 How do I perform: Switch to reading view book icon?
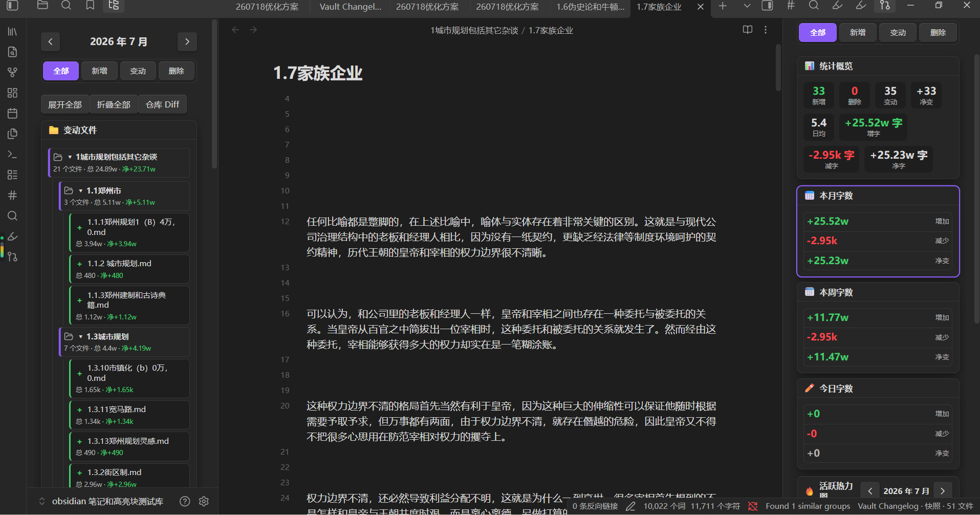(748, 30)
